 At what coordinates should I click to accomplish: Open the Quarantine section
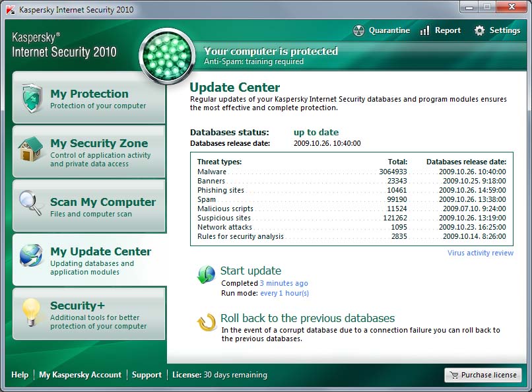382,30
